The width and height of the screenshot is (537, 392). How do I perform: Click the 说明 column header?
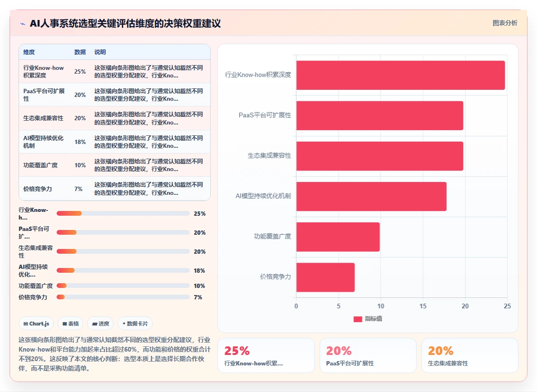100,52
